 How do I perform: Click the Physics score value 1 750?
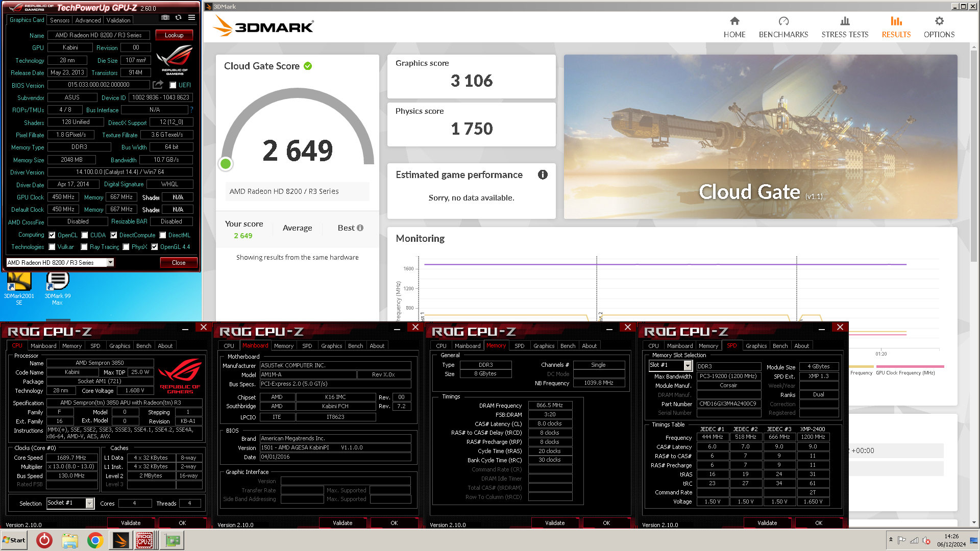472,129
